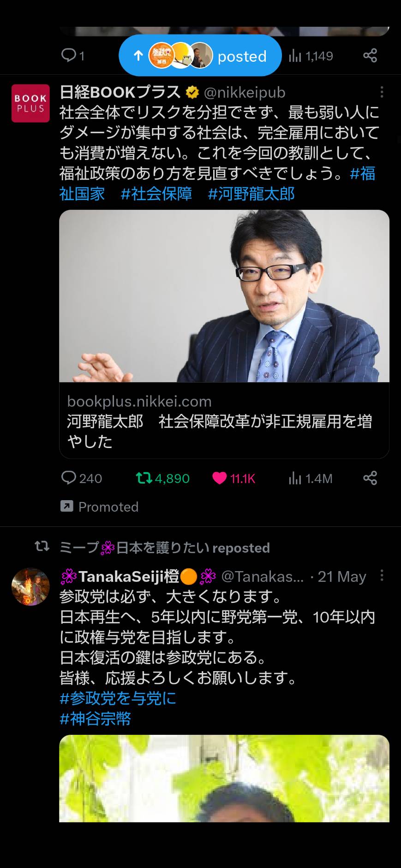Viewport: 401px width, 868px height.
Task: Open the bookplus.nikkei.com article card
Action: (224, 334)
